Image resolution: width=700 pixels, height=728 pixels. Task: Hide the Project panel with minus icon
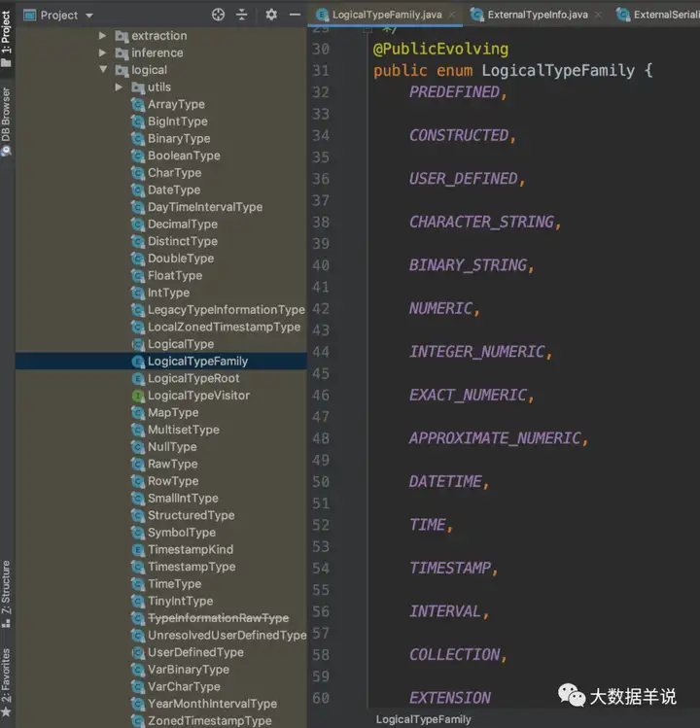295,15
